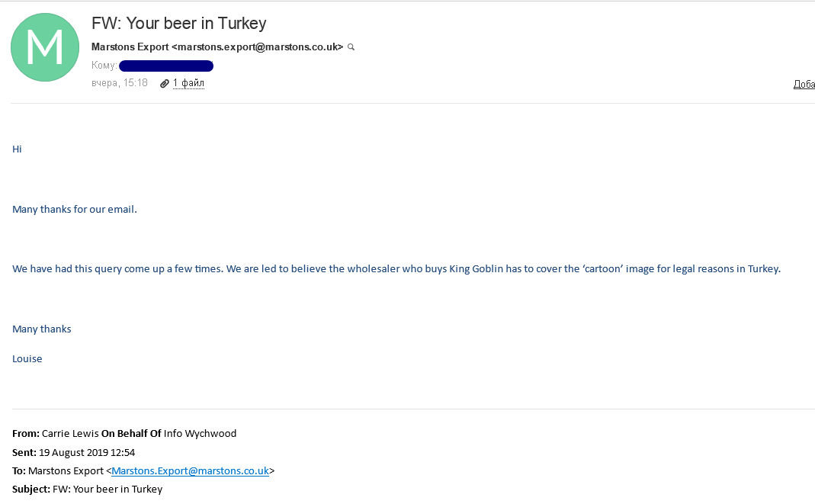
Task: Open the "1 файл" attachment link
Action: [x=188, y=83]
